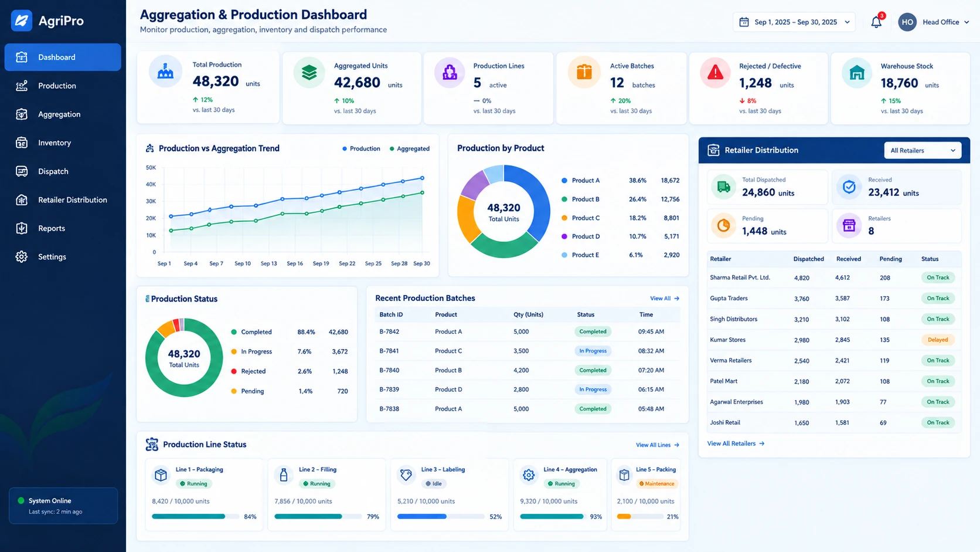Toggle Completed in Production Status legend

(x=251, y=332)
